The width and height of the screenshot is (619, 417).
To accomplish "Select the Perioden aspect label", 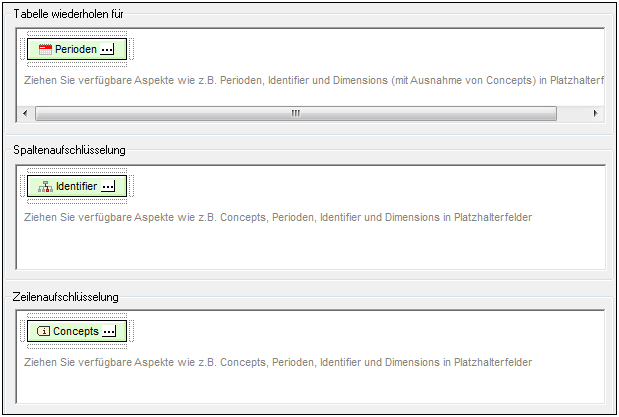I will (x=76, y=49).
